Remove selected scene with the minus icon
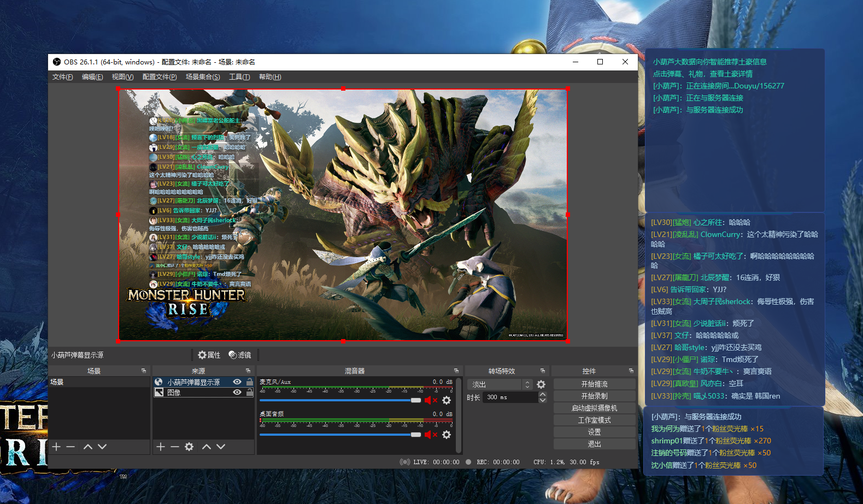Screen dimensions: 863x504 click(x=71, y=447)
